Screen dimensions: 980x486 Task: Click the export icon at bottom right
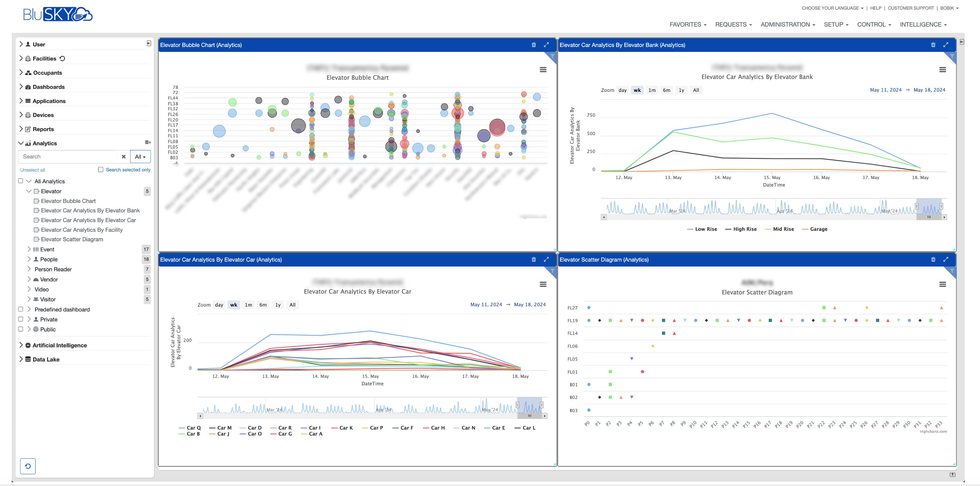pyautogui.click(x=952, y=474)
